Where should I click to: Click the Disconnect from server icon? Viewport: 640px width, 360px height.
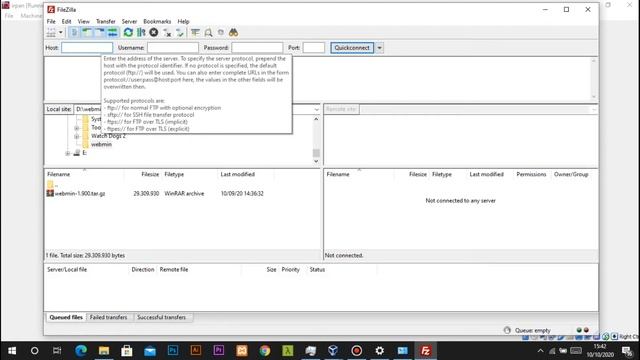(x=167, y=32)
